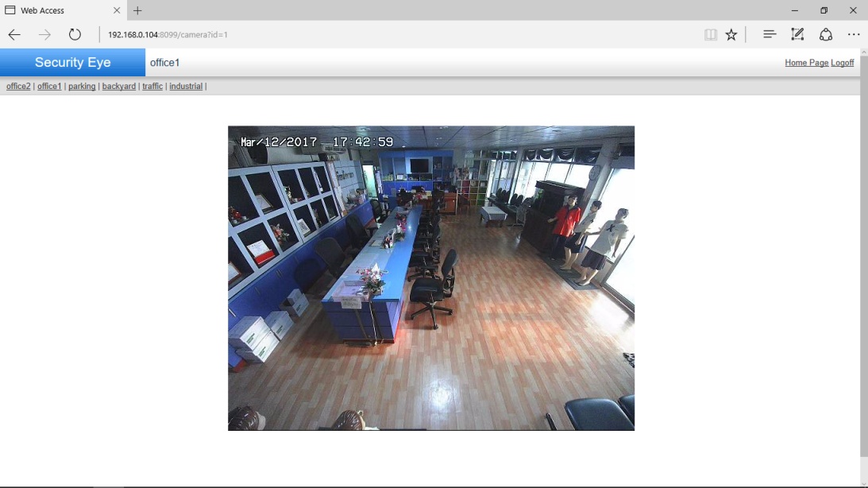Click the Share icon
868x488 pixels.
(826, 34)
